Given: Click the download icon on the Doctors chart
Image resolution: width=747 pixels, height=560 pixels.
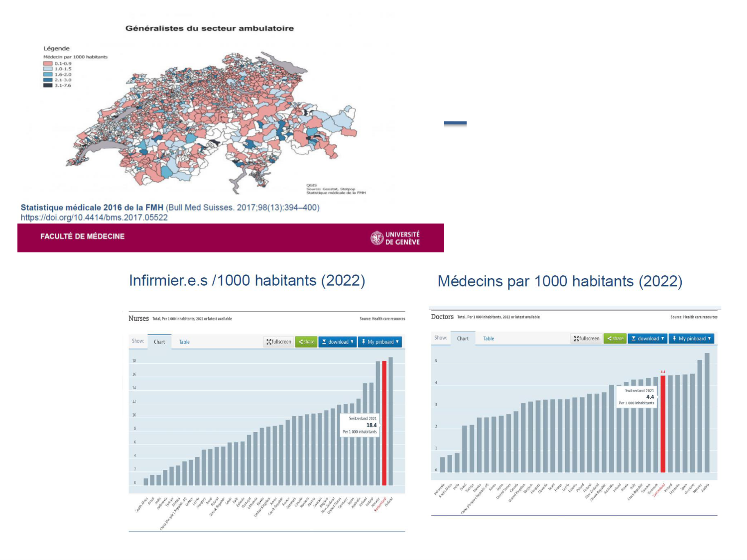Looking at the screenshot, I should coord(633,338).
